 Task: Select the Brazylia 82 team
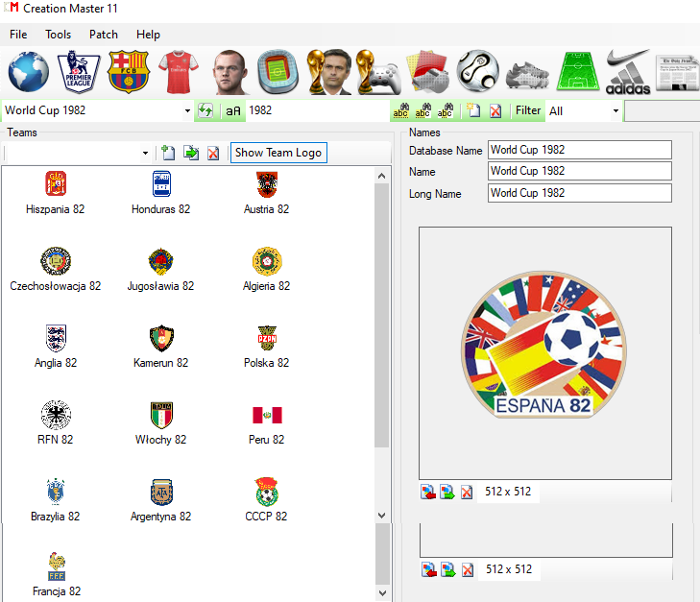[56, 500]
